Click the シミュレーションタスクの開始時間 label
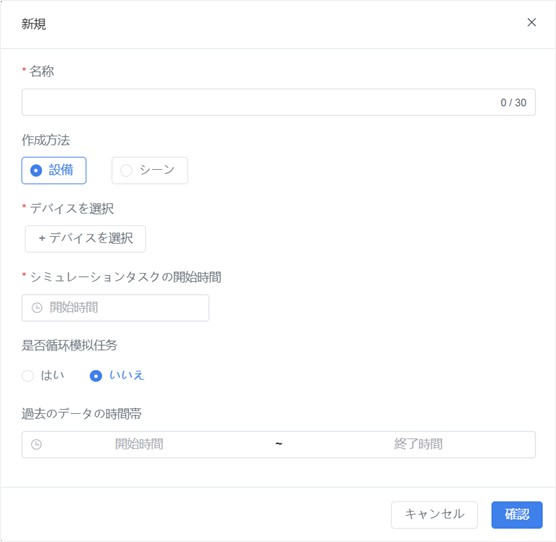Viewport: 556px width, 542px height. pos(126,277)
